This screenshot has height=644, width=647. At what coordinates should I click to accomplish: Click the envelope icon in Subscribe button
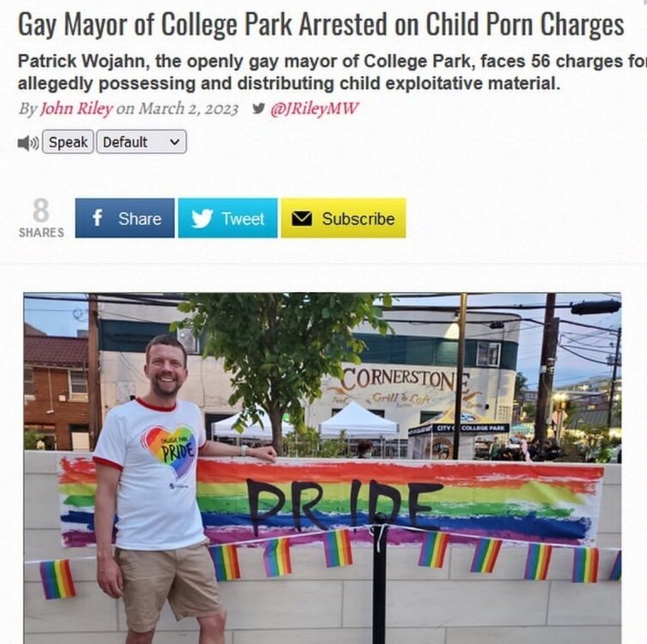[302, 219]
